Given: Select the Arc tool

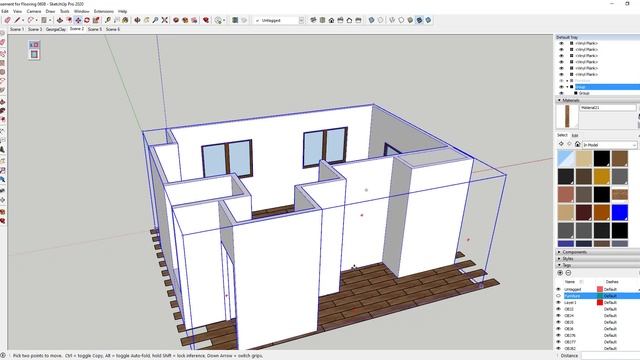Looking at the screenshot, I should tap(31, 20).
